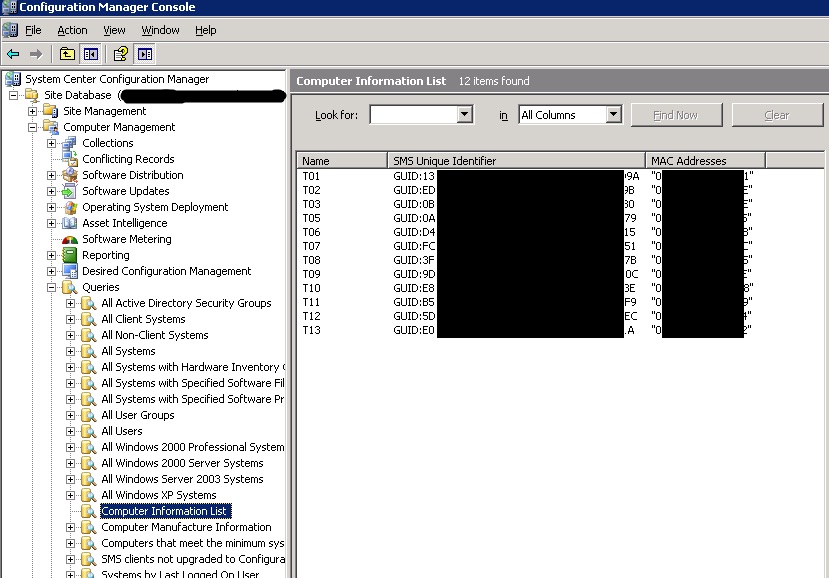Collapse the Computer Management node
Screen dimensions: 829x578
(x=34, y=127)
